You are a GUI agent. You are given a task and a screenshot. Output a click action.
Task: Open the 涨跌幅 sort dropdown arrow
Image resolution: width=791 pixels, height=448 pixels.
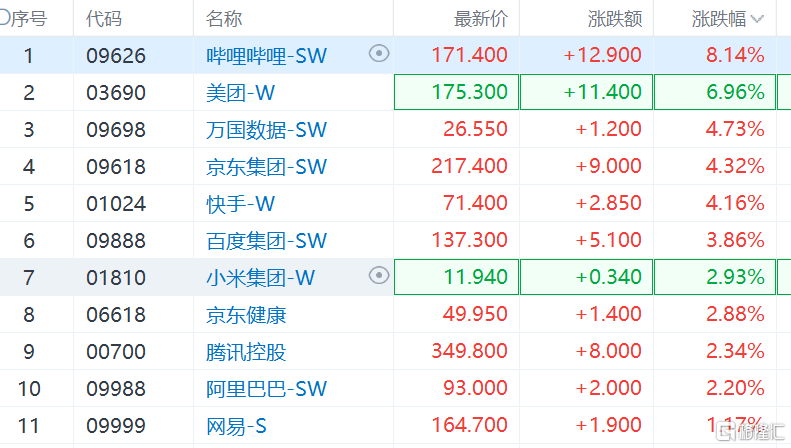[x=757, y=19]
